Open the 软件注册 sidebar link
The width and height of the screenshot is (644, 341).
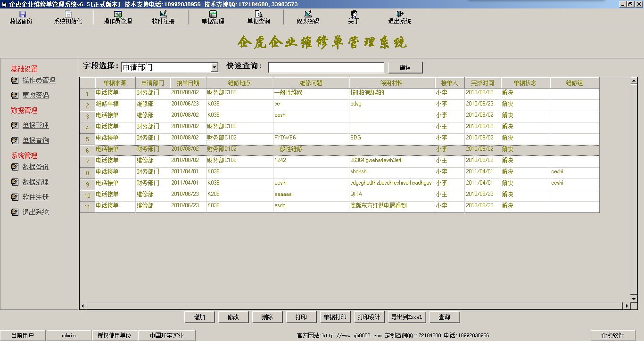pos(35,197)
